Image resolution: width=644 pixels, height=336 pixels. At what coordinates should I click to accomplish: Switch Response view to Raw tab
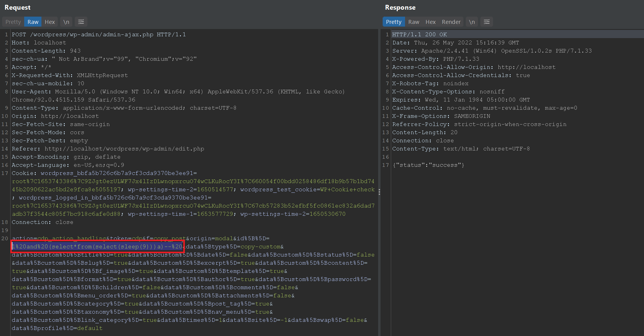pyautogui.click(x=414, y=22)
